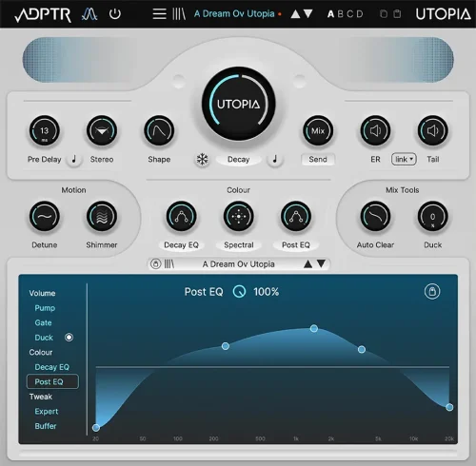
Task: Click the Decay label button
Action: click(x=239, y=159)
